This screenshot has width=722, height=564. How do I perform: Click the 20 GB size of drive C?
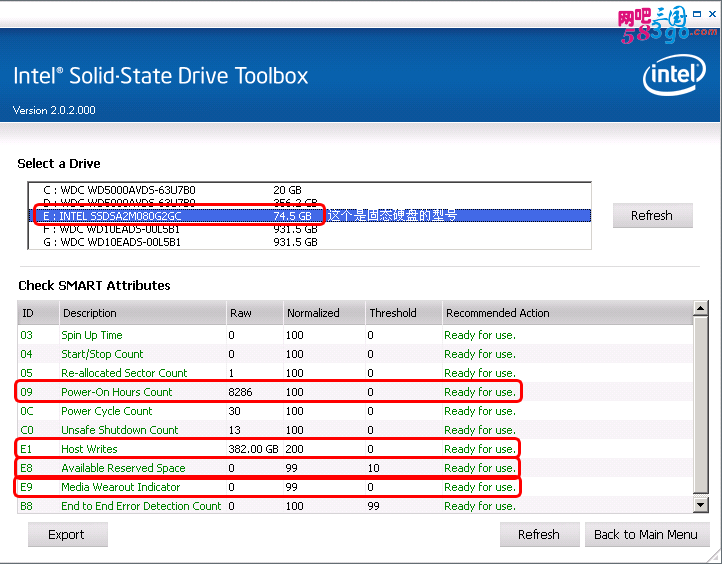287,190
